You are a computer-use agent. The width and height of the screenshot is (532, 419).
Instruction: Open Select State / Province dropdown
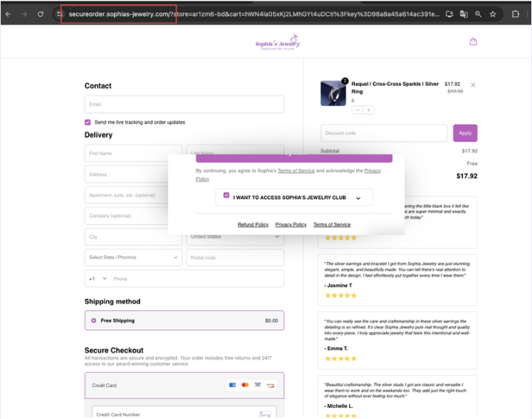click(x=133, y=258)
